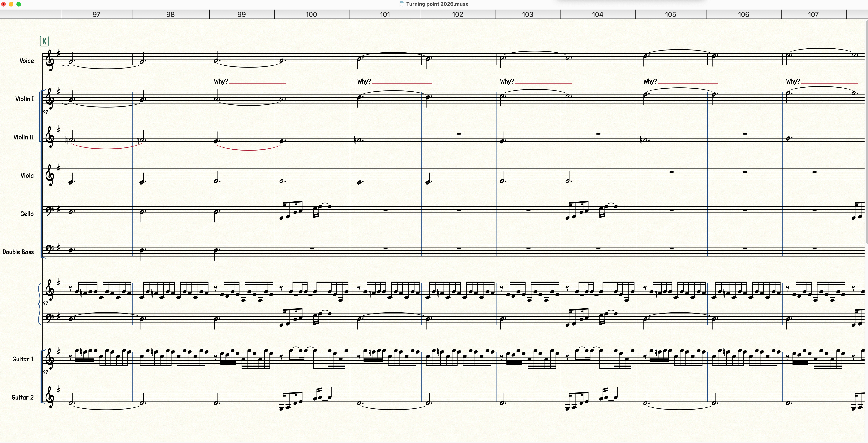Select the Voice staff treble clef

coord(50,60)
